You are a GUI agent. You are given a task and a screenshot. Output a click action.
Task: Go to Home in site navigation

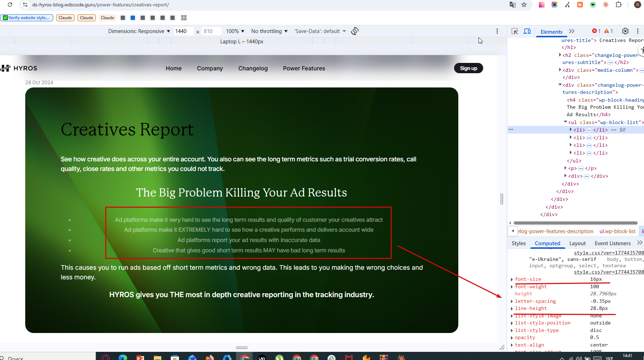coord(174,68)
